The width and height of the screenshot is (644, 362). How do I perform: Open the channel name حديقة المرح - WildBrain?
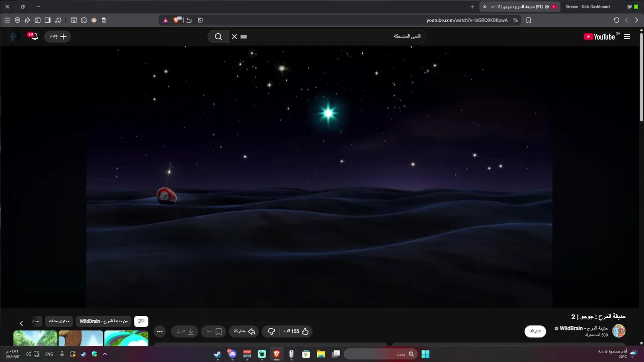(x=584, y=328)
